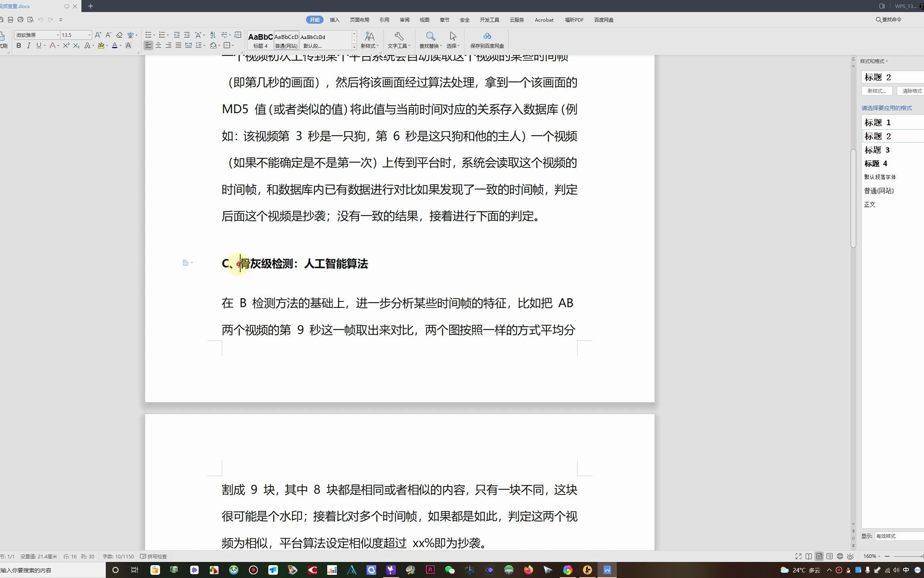Switch to outline view

tap(829, 556)
